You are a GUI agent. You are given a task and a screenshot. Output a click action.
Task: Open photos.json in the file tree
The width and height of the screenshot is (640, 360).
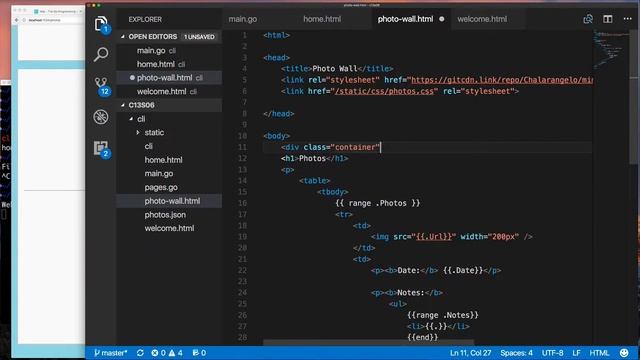click(165, 215)
